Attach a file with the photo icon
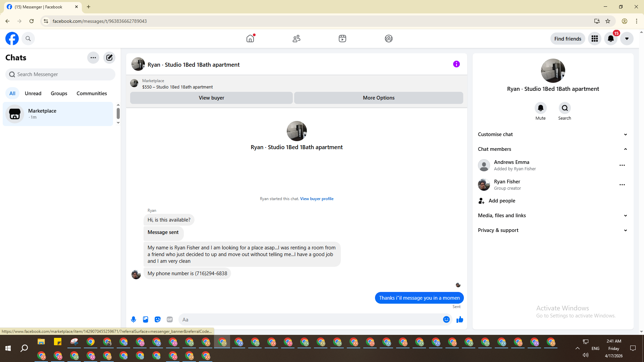 coord(146,319)
